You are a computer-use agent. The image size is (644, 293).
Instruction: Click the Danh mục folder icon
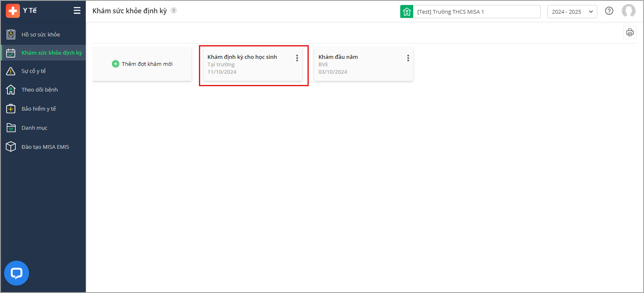point(11,128)
